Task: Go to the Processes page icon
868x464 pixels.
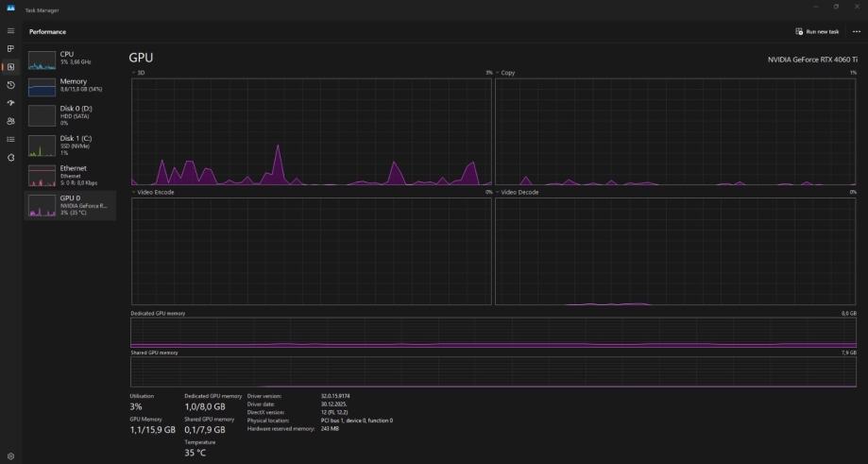Action: pos(10,49)
